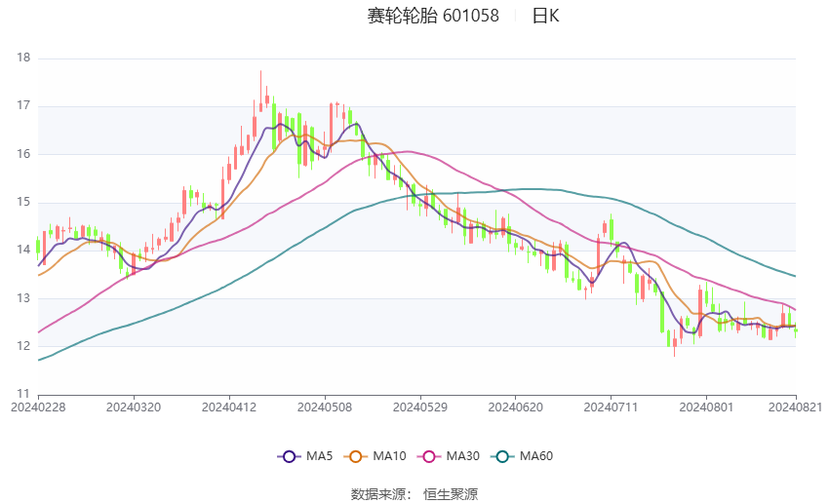Hide the MA10 series via its text label
The height and width of the screenshot is (504, 829).
[x=389, y=456]
